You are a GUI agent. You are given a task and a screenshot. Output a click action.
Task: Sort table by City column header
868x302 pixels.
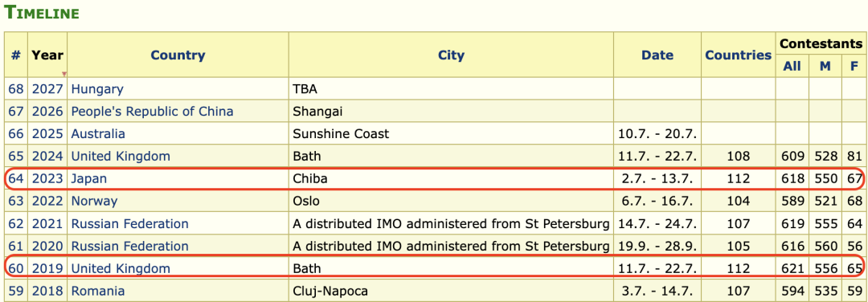pos(451,55)
